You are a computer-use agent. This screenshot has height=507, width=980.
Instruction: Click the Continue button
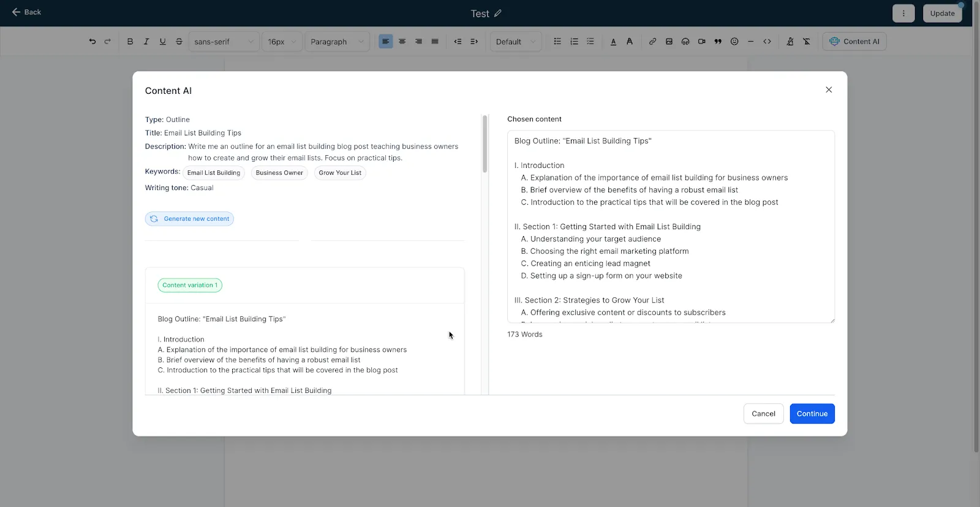812,414
